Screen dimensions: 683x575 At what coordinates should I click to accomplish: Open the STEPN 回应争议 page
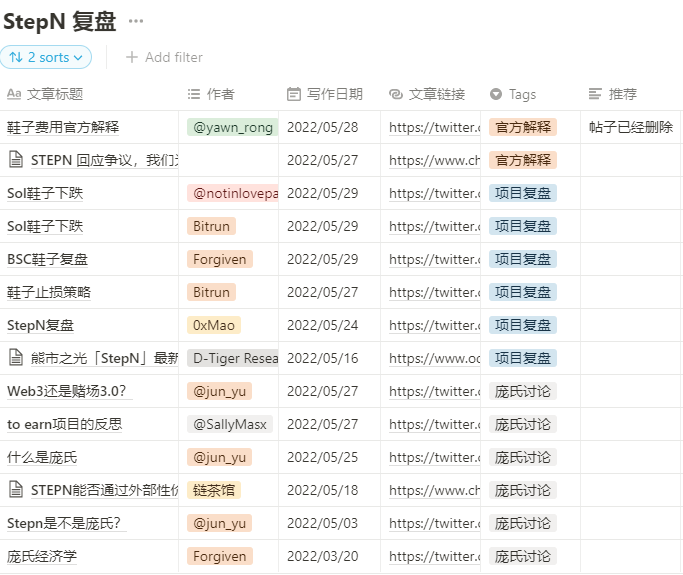[x=105, y=160]
